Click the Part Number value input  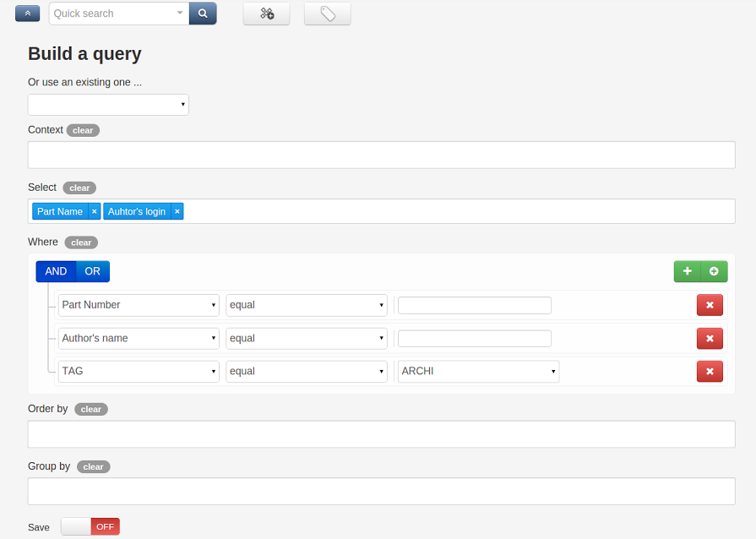[474, 305]
